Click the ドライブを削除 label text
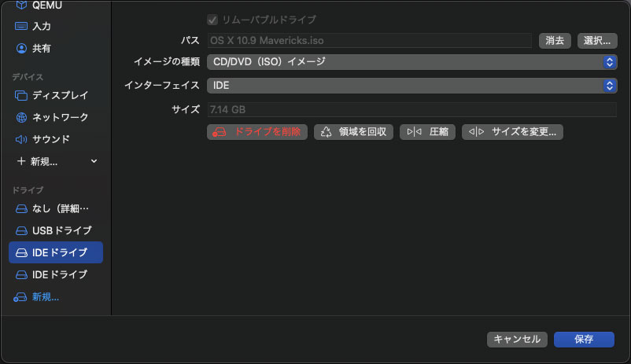This screenshot has height=364, width=631. point(268,132)
